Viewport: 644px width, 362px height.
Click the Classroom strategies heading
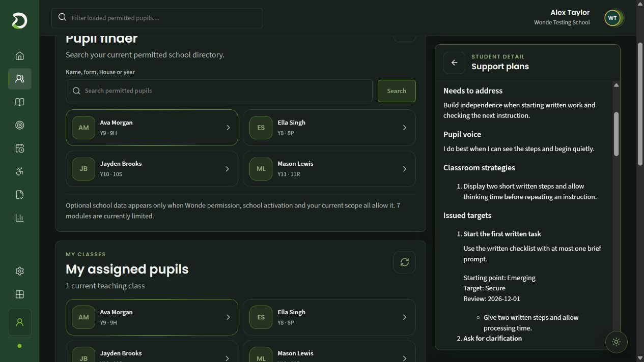[479, 168]
